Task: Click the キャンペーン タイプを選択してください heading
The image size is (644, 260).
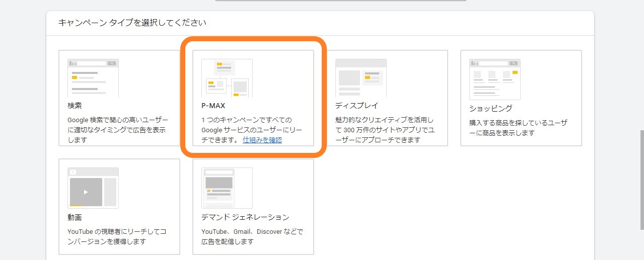Action: [x=132, y=23]
